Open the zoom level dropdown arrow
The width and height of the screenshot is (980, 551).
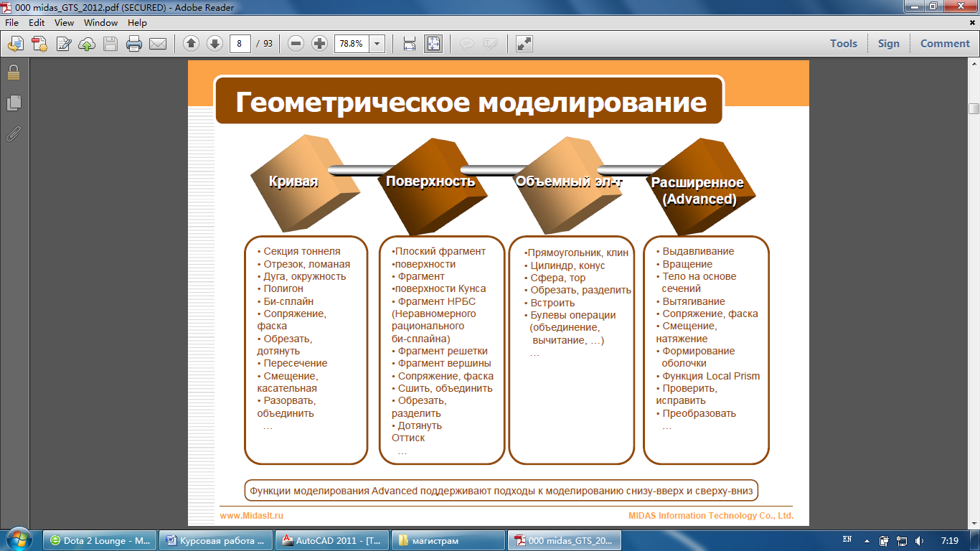tap(377, 43)
